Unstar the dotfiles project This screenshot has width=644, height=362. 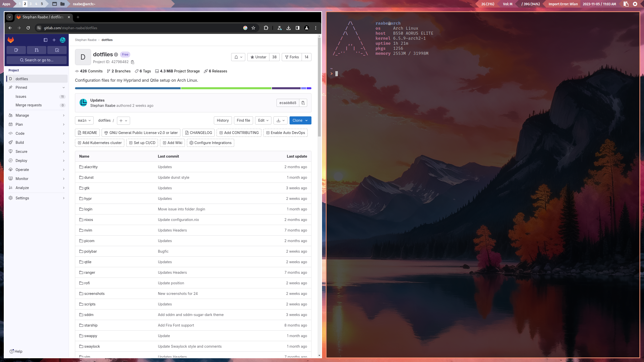tap(258, 57)
